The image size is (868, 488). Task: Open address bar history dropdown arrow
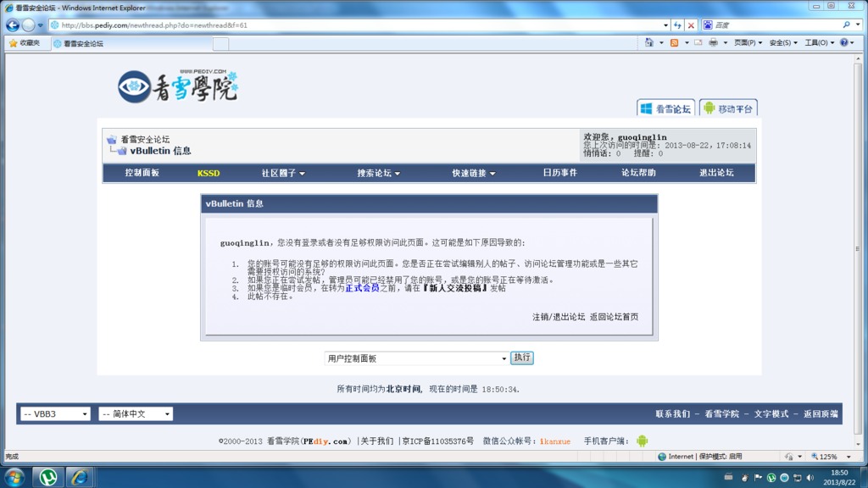pyautogui.click(x=665, y=25)
